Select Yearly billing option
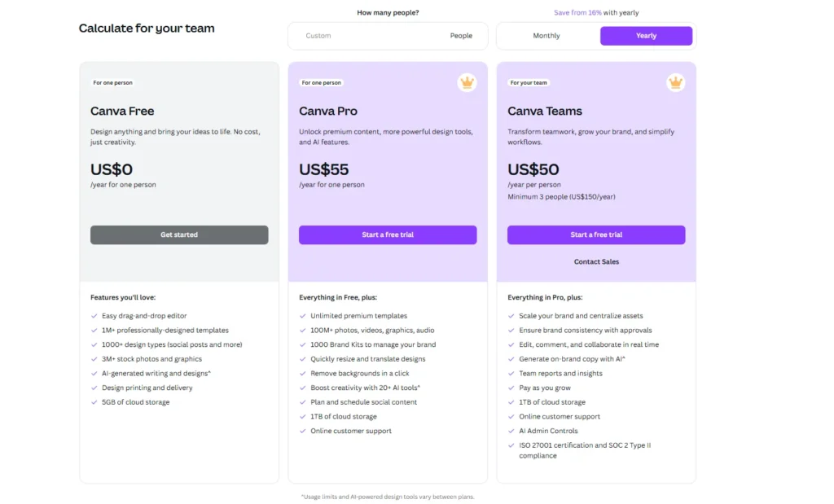 click(646, 36)
